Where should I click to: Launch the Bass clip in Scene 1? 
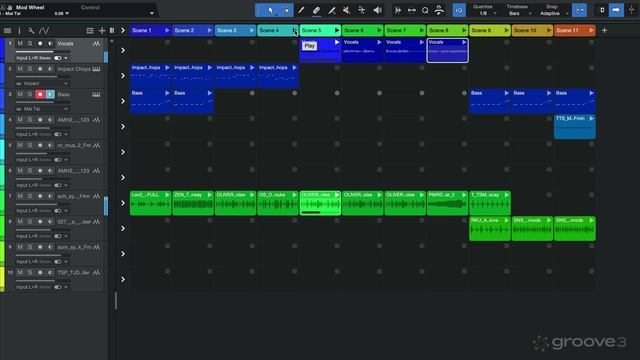(x=167, y=93)
